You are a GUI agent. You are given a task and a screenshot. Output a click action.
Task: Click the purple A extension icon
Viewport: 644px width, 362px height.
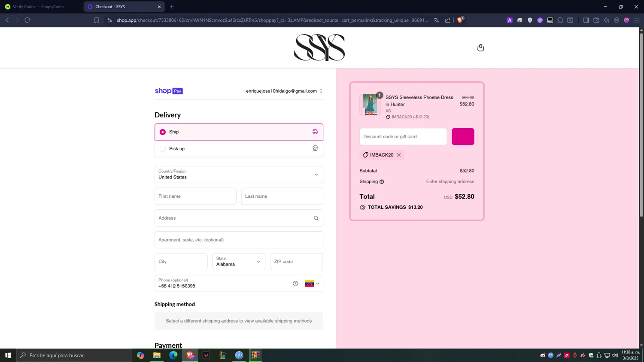510,20
